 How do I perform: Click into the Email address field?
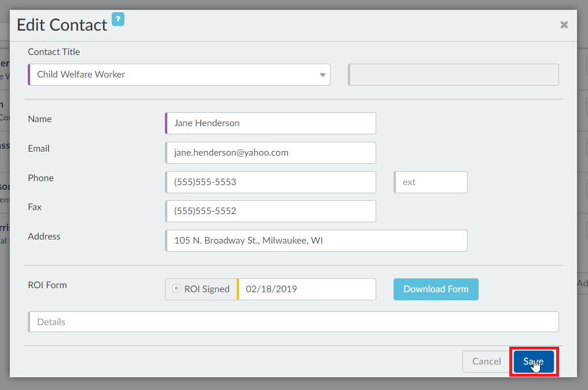click(x=270, y=153)
